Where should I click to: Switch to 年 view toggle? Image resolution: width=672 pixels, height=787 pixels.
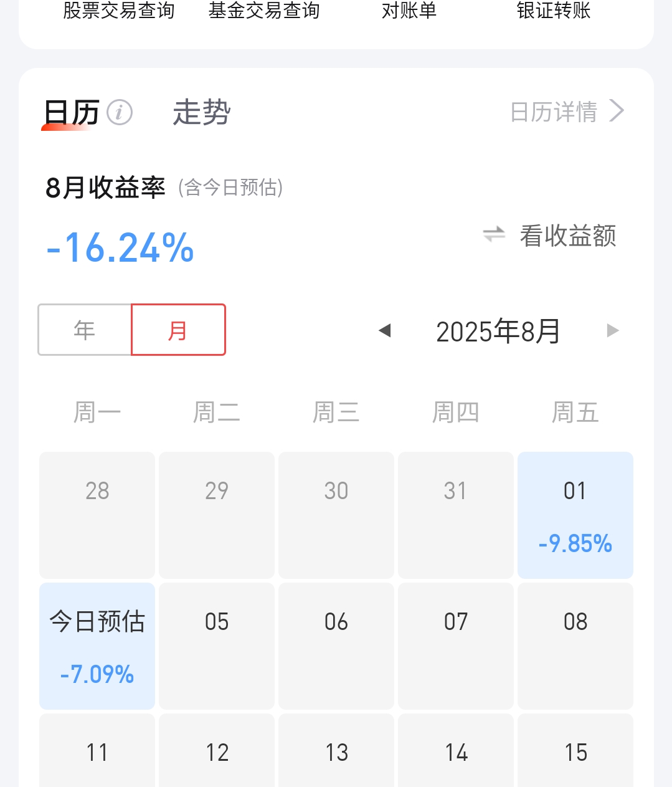[x=85, y=330]
